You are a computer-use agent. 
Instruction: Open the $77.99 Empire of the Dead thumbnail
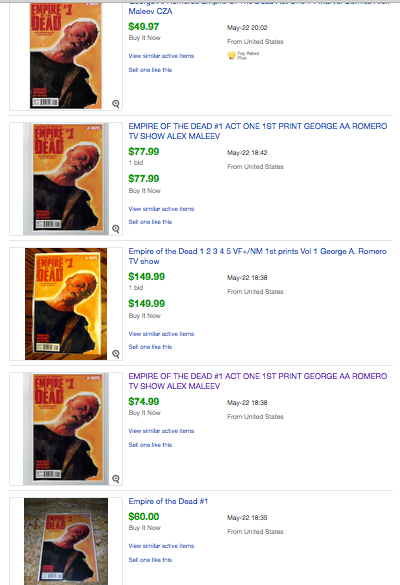tap(66, 179)
